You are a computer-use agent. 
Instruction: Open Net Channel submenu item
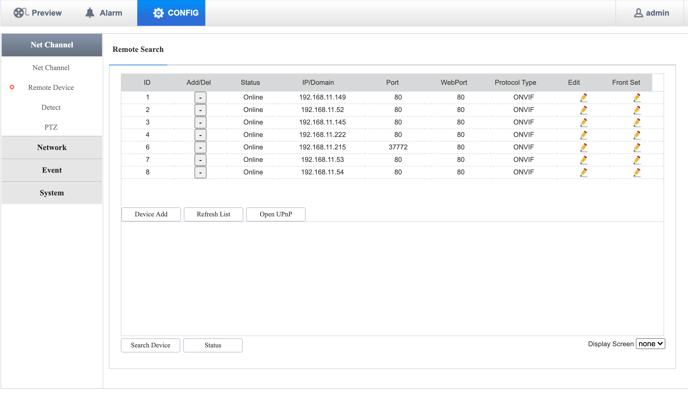51,68
